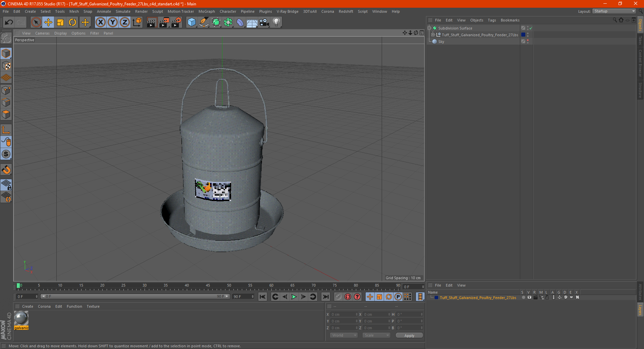Open the Scale coordinate dropdown
Image resolution: width=644 pixels, height=349 pixels.
click(x=376, y=335)
